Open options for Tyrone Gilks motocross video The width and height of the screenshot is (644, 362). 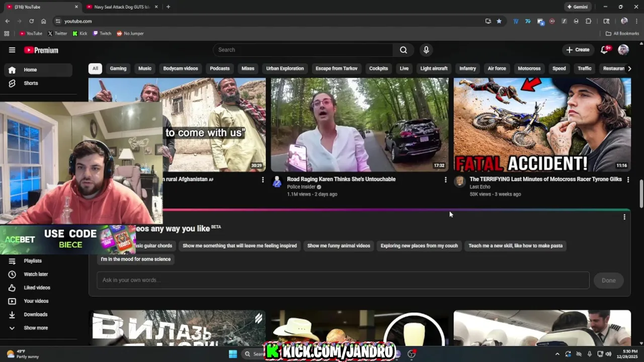click(x=628, y=179)
